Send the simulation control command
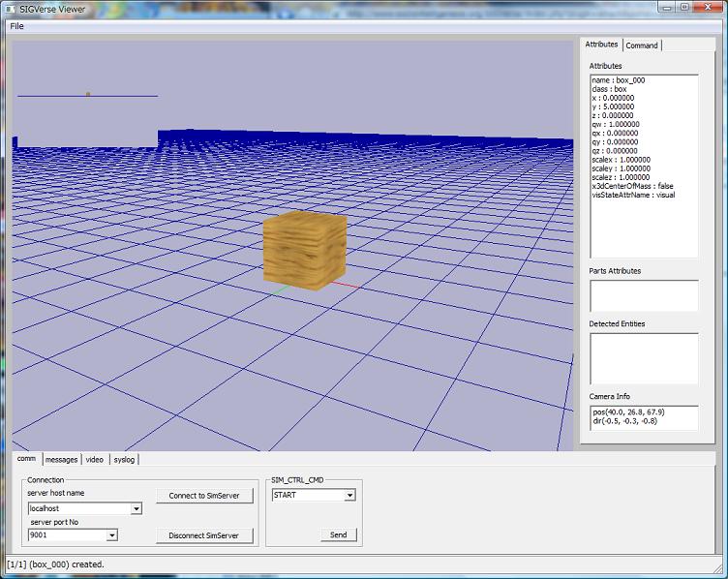The image size is (728, 579). [x=338, y=534]
